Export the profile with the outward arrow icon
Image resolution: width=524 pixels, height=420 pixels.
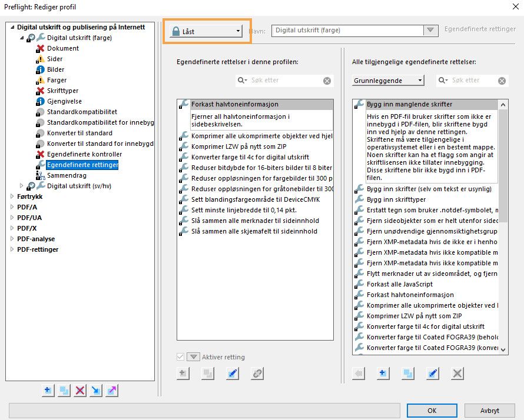click(111, 390)
